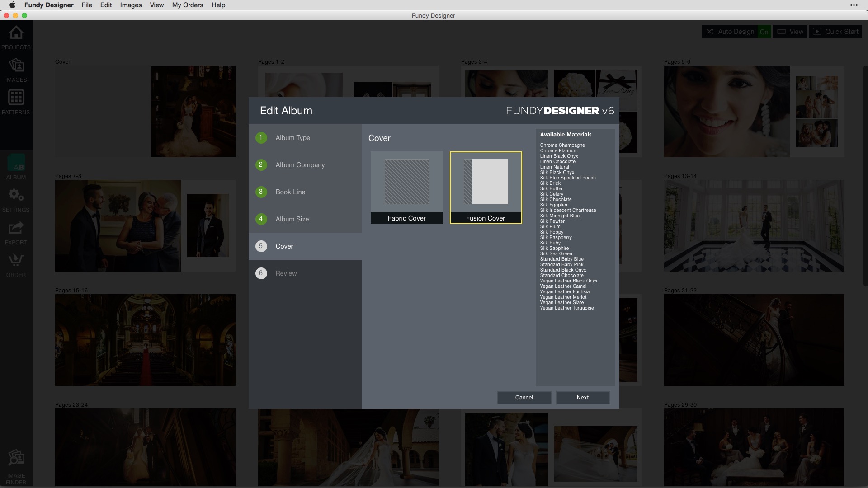Image resolution: width=868 pixels, height=488 pixels.
Task: Click Silk Iridescent Chartreuse material
Action: click(568, 210)
